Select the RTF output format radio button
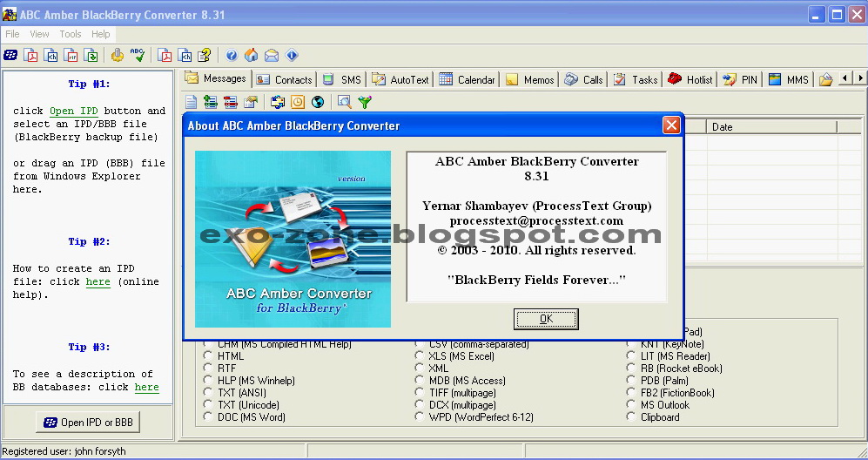Viewport: 868px width, 460px height. pyautogui.click(x=207, y=369)
